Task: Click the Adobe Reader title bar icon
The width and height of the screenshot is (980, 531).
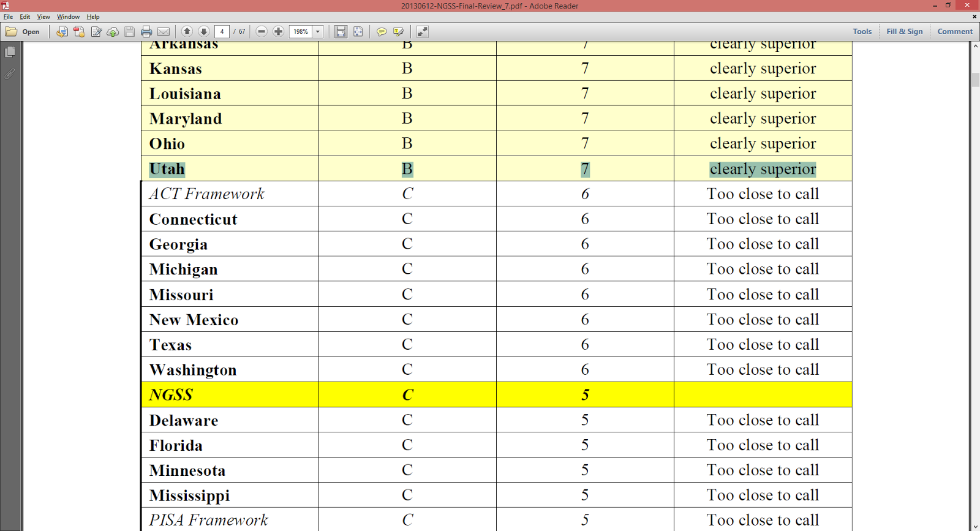Action: pyautogui.click(x=6, y=6)
